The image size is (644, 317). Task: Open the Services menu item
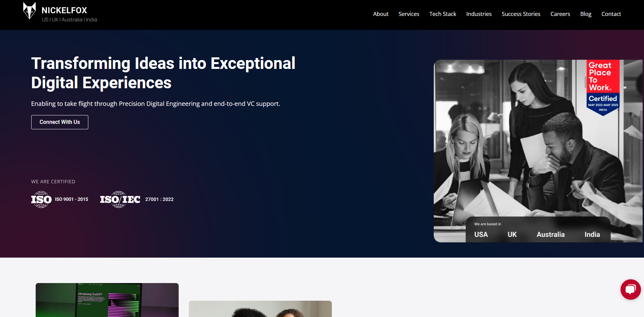pyautogui.click(x=409, y=14)
